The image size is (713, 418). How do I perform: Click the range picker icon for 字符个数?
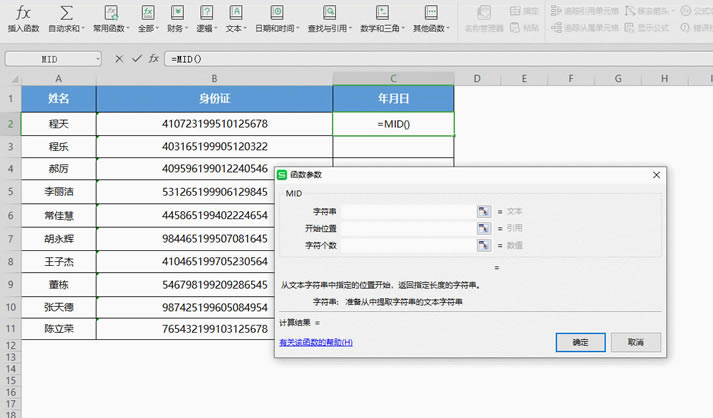tap(483, 245)
